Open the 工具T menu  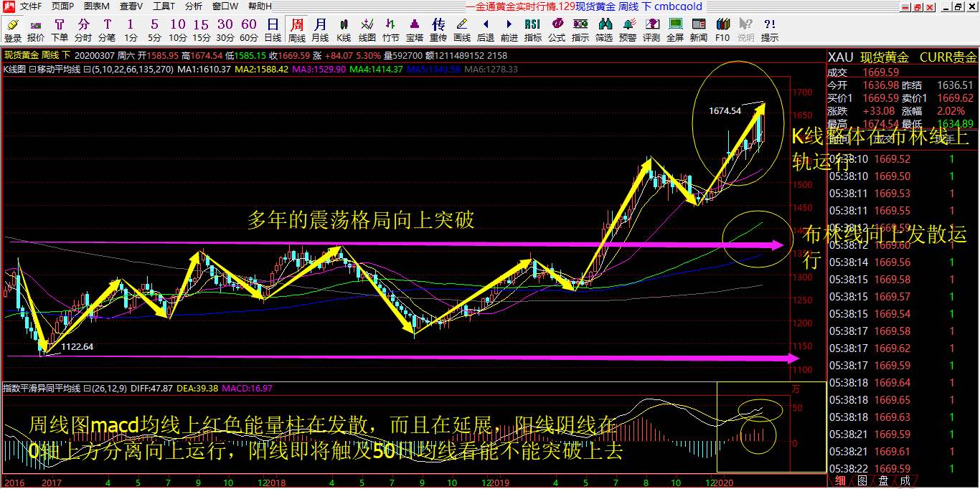click(164, 6)
